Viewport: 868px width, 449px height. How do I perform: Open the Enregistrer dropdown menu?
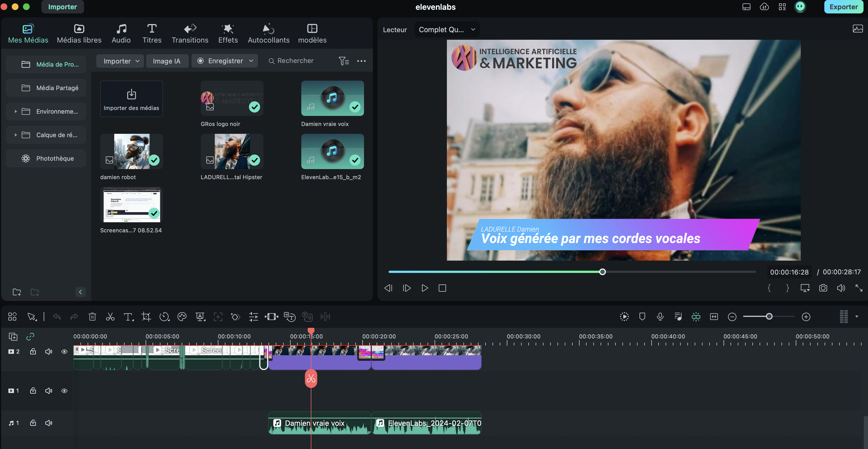pyautogui.click(x=225, y=61)
